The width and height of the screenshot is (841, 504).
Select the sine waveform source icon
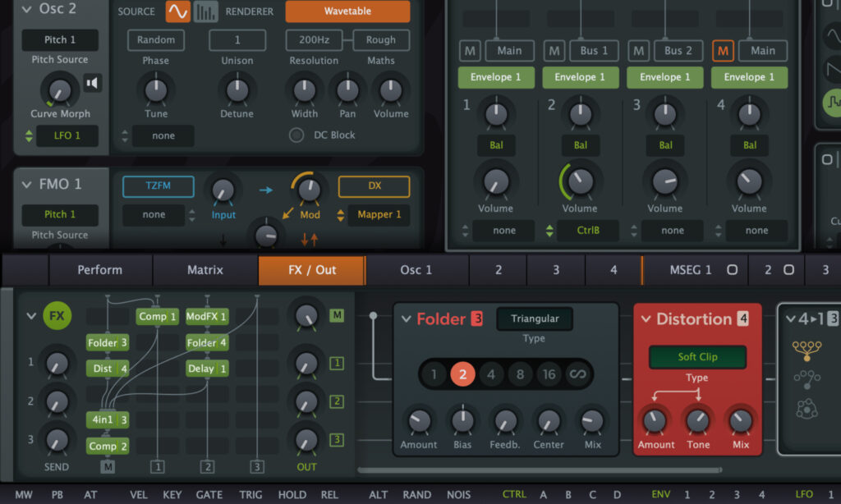tap(177, 11)
